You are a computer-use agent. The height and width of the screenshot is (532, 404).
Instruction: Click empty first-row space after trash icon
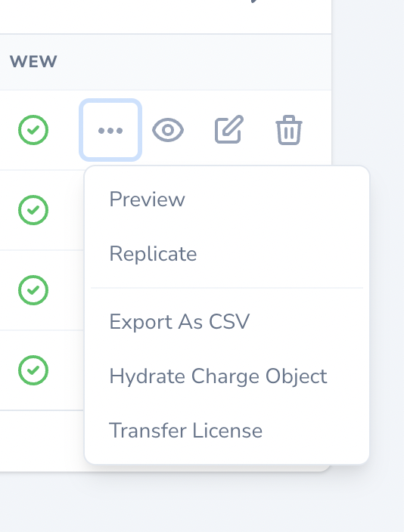pyautogui.click(x=318, y=130)
